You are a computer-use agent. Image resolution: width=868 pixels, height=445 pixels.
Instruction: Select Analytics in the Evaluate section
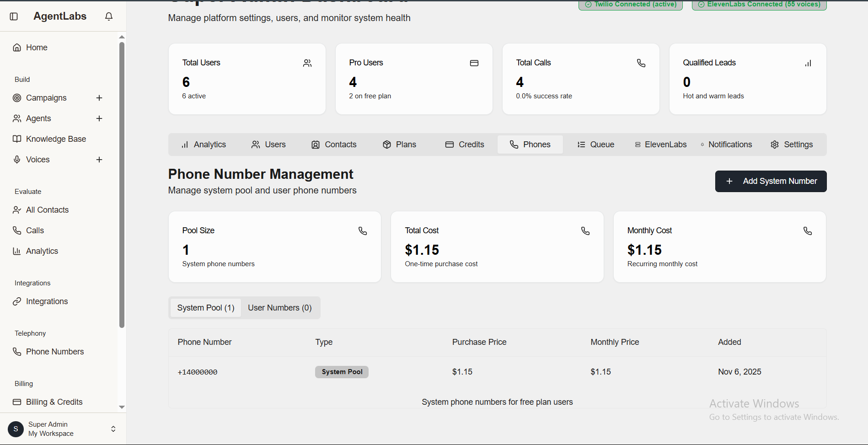(x=42, y=251)
